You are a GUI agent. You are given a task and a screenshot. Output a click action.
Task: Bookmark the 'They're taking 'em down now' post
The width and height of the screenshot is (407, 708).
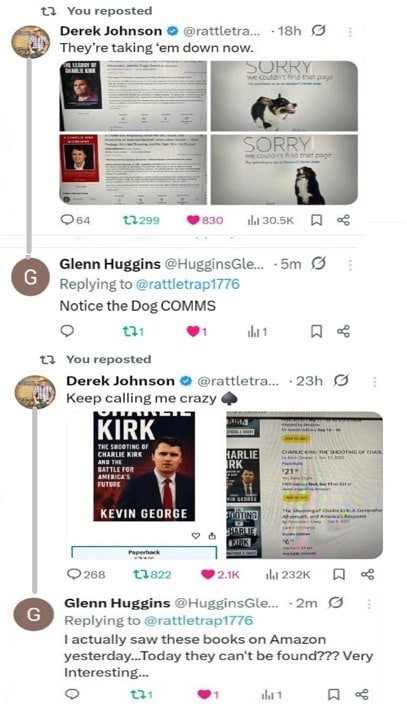(317, 220)
